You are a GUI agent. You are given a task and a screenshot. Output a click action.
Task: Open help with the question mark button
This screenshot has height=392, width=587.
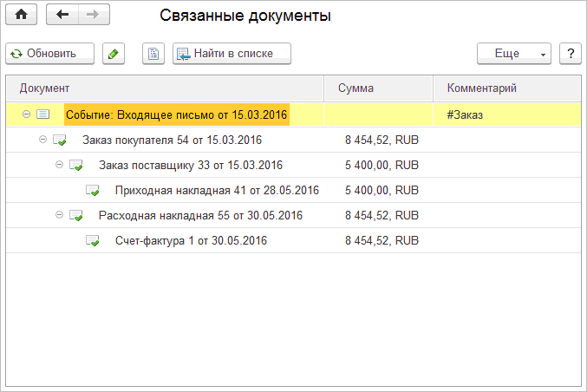570,54
